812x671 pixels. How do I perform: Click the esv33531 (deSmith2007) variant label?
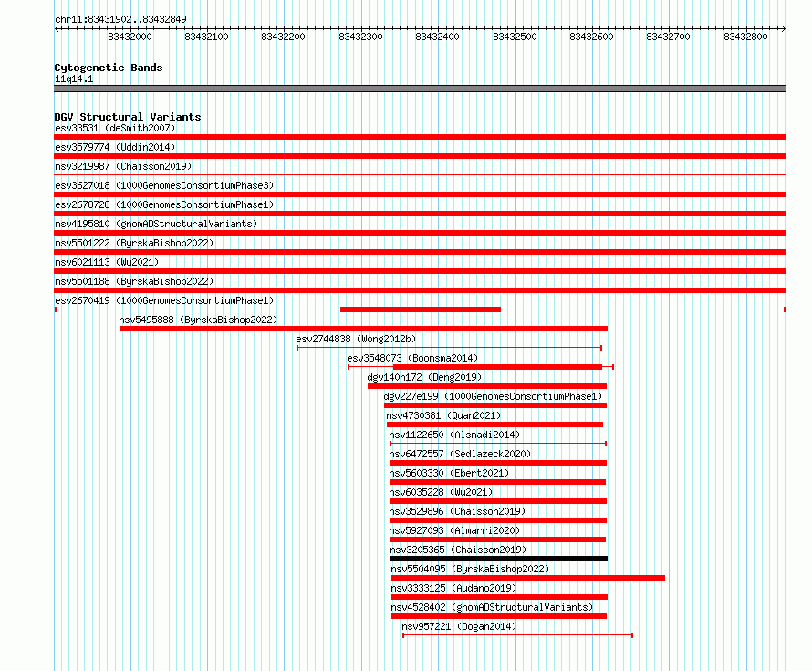[115, 128]
